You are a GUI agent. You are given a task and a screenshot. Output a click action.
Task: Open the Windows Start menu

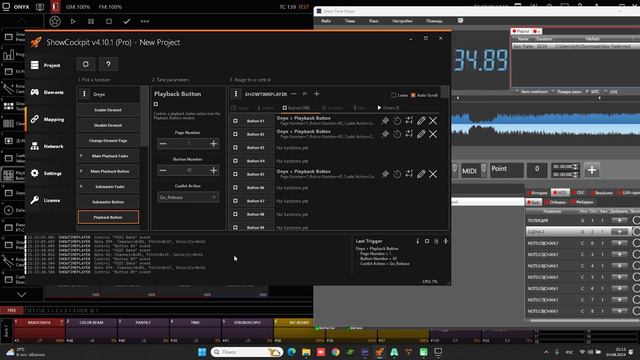point(202,352)
